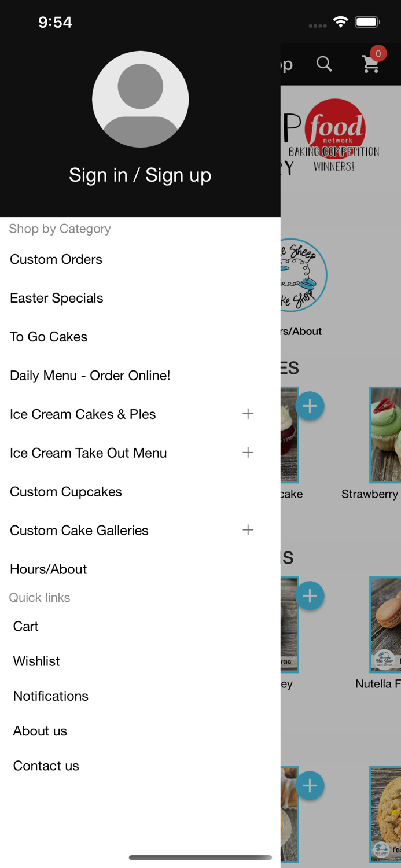Screen dimensions: 401x868
Task: Open Notifications from the Quick links section
Action: coord(50,696)
